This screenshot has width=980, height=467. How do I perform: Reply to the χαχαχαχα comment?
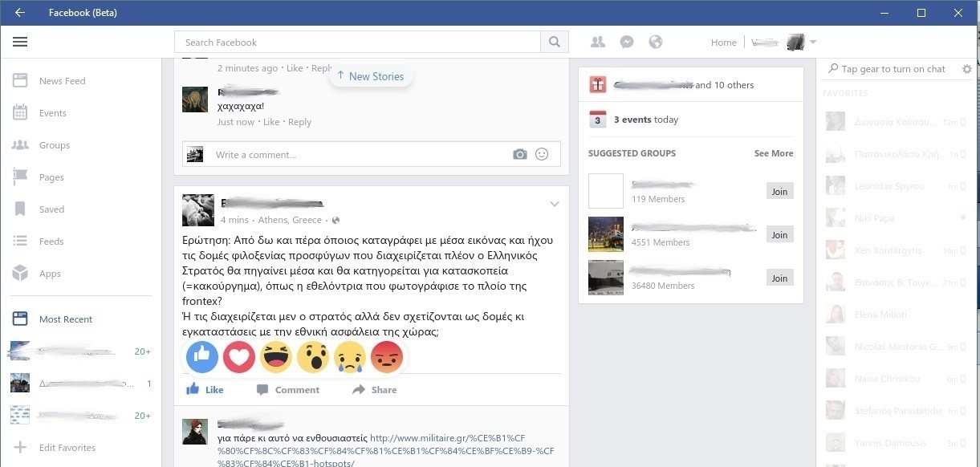point(299,122)
